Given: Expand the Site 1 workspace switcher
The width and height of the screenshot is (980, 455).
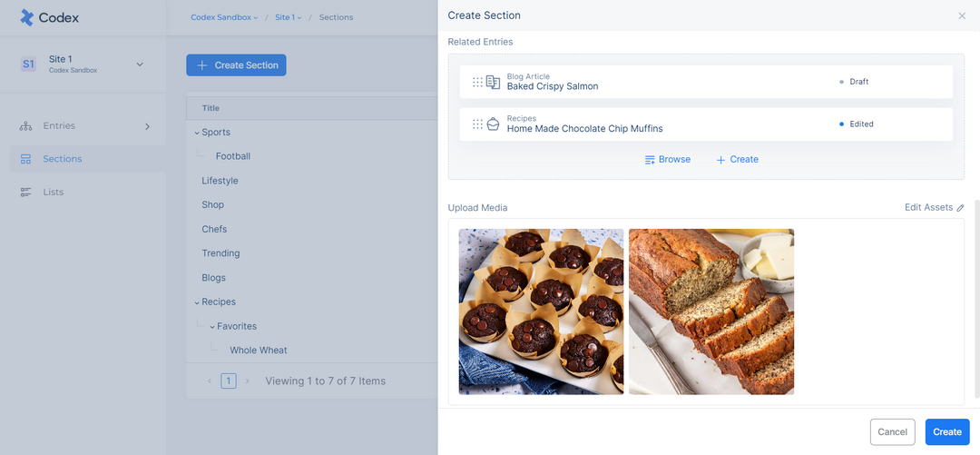Looking at the screenshot, I should click(x=140, y=64).
